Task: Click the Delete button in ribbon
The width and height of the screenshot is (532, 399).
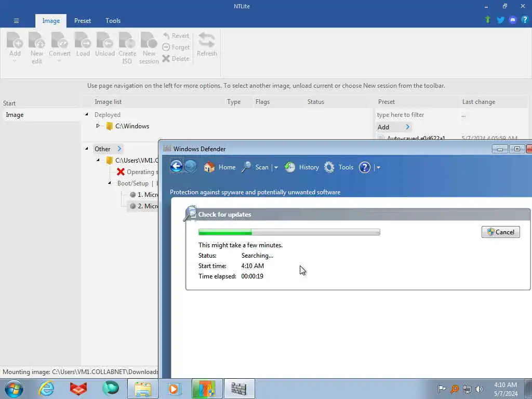Action: (176, 58)
